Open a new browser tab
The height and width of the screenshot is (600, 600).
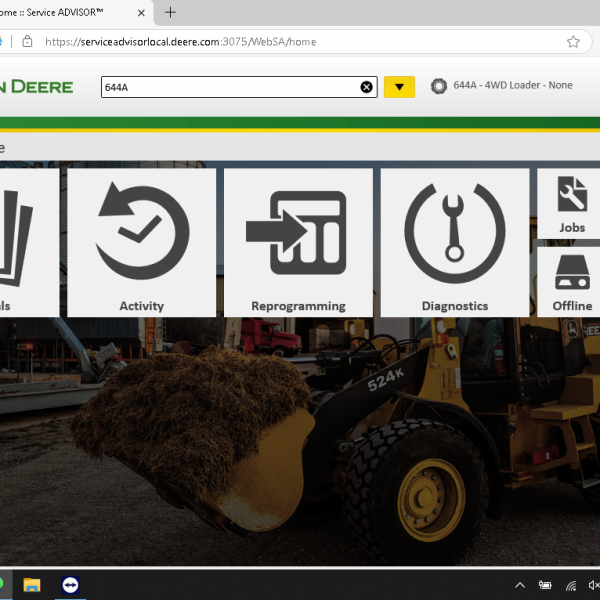pos(170,13)
